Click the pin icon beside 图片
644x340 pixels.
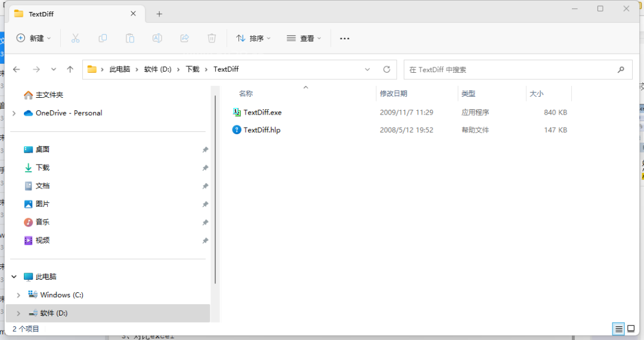[x=205, y=204]
